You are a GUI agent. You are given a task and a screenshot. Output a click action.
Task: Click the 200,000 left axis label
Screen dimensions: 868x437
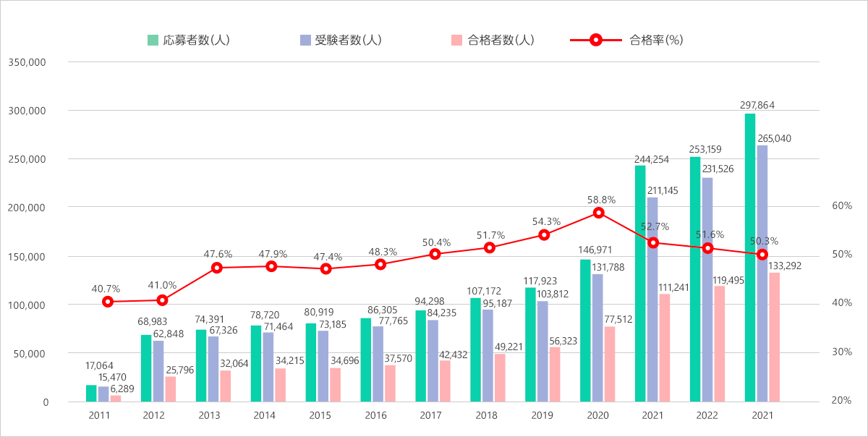(x=28, y=208)
